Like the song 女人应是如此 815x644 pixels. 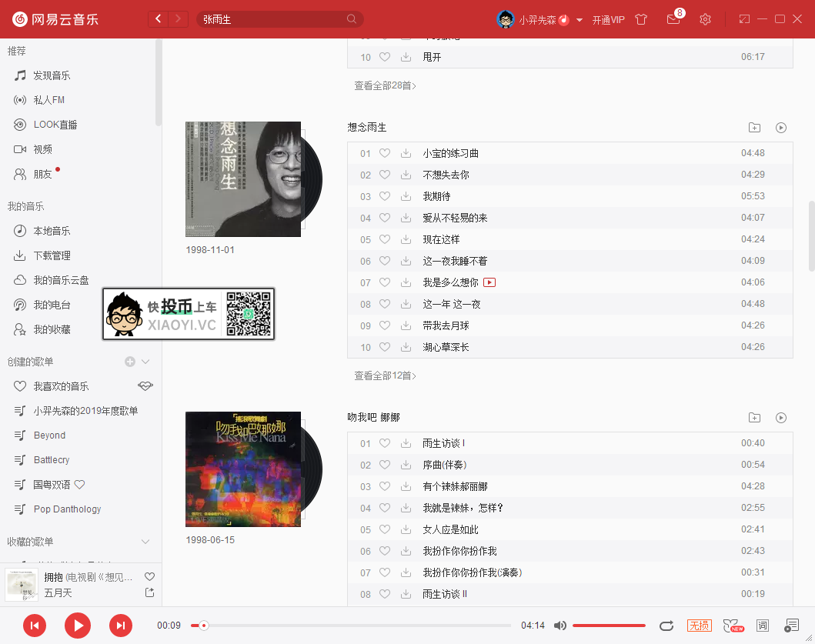coord(385,529)
